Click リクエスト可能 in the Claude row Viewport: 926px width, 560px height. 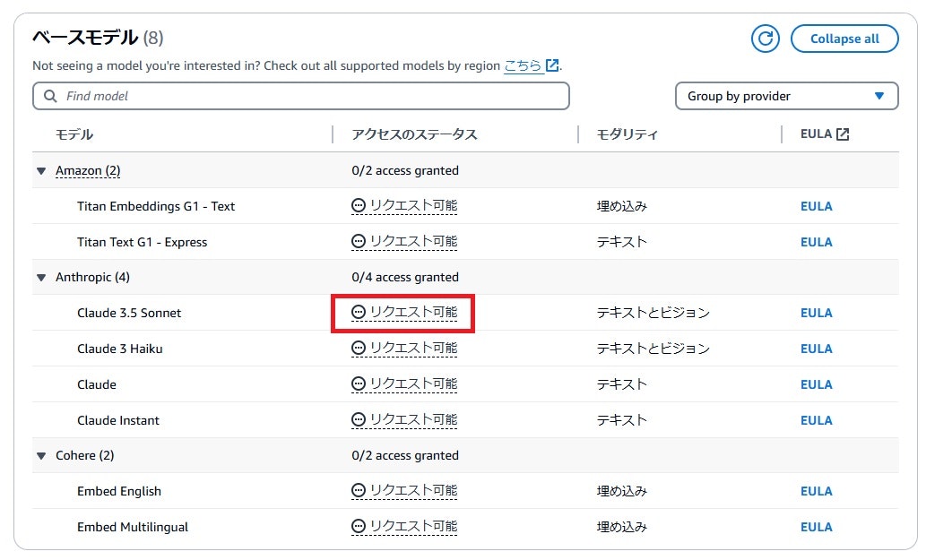413,384
